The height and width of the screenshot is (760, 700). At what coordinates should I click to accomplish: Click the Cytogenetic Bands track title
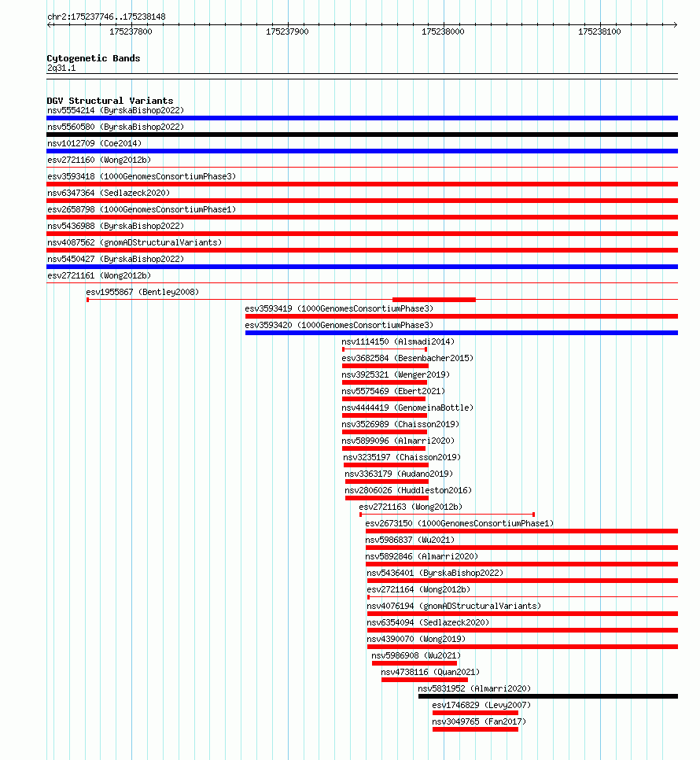(x=94, y=58)
